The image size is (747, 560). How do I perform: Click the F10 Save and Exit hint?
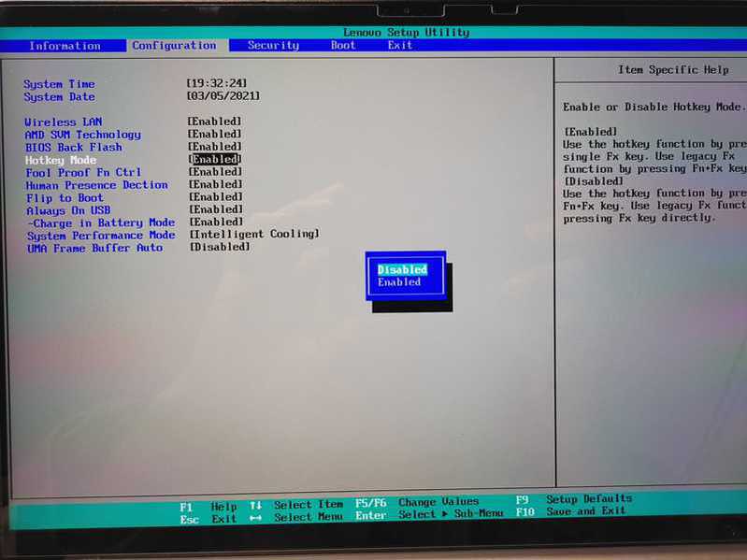coord(570,511)
